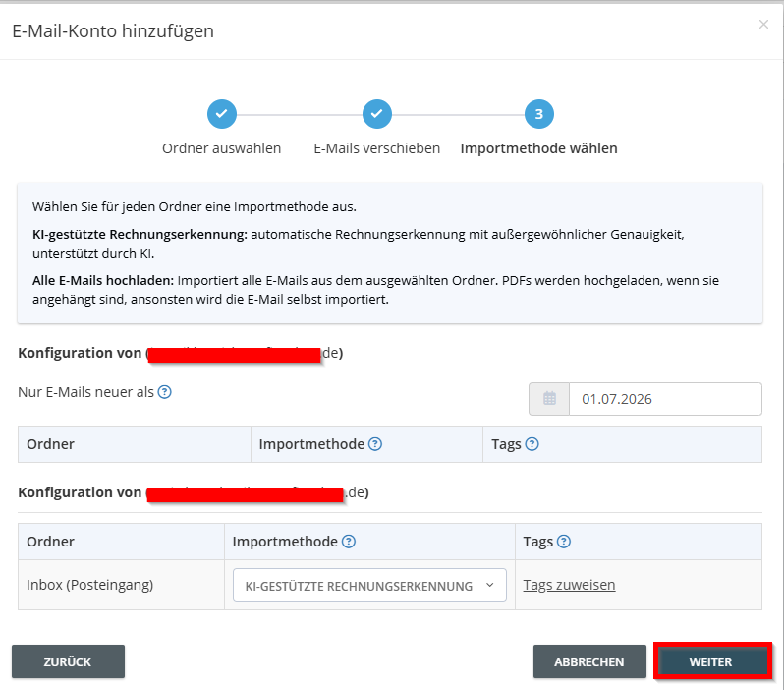Viewport: 784px width, 690px height.
Task: Go to completed step Ordner auswählen
Action: [x=221, y=114]
